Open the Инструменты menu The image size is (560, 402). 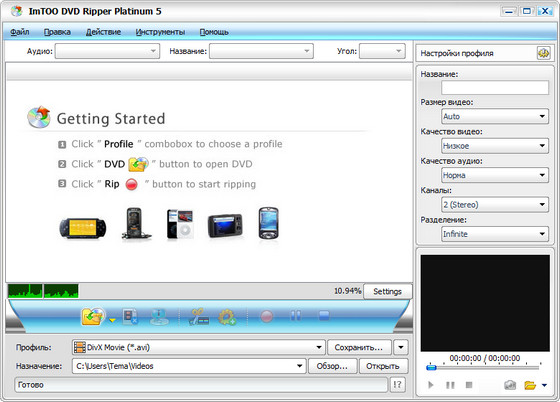[160, 32]
